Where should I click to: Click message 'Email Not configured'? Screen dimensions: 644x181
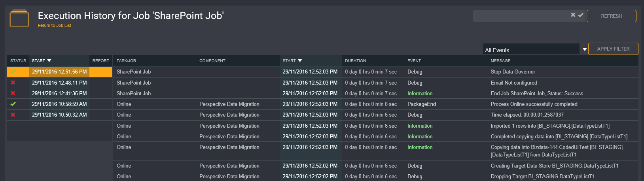click(514, 83)
